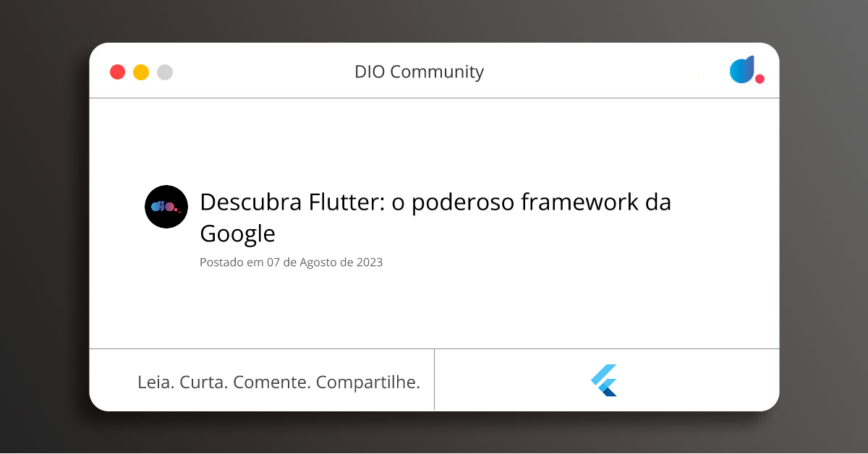This screenshot has width=868, height=454.
Task: Toggle the gray traffic light control
Action: 165,72
